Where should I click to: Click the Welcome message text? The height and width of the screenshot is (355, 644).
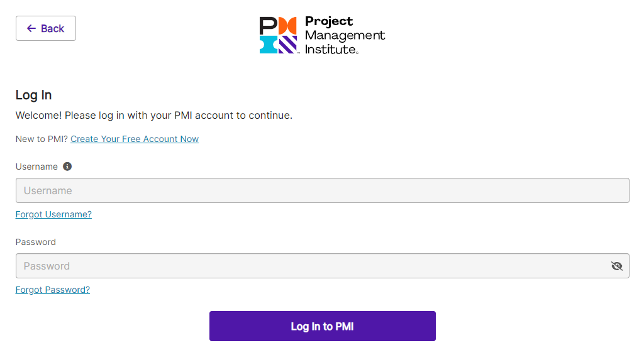click(x=154, y=116)
